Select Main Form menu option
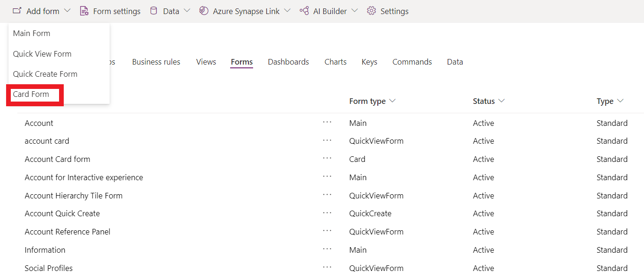644x278 pixels. (31, 33)
